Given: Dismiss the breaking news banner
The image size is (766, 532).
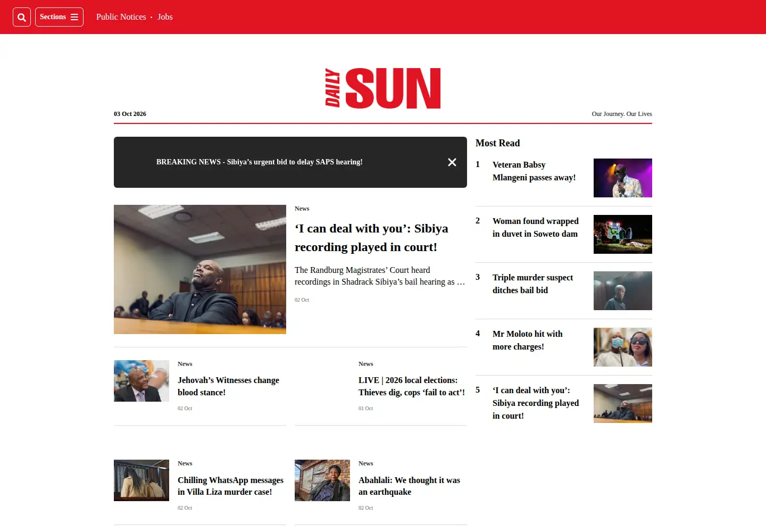Looking at the screenshot, I should [x=452, y=162].
